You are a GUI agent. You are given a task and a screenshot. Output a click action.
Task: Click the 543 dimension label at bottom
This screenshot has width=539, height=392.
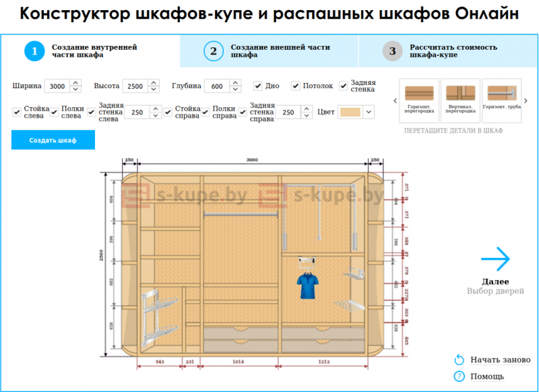(x=160, y=362)
